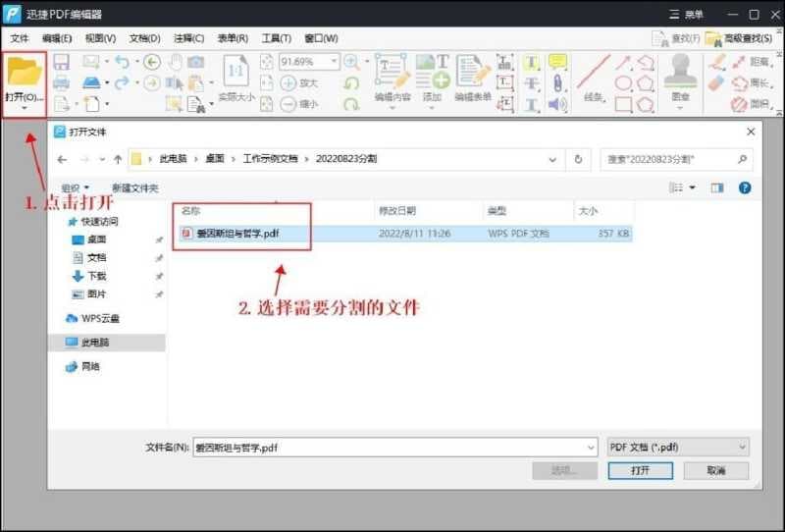
Task: Expand the file name history dropdown
Action: [591, 448]
